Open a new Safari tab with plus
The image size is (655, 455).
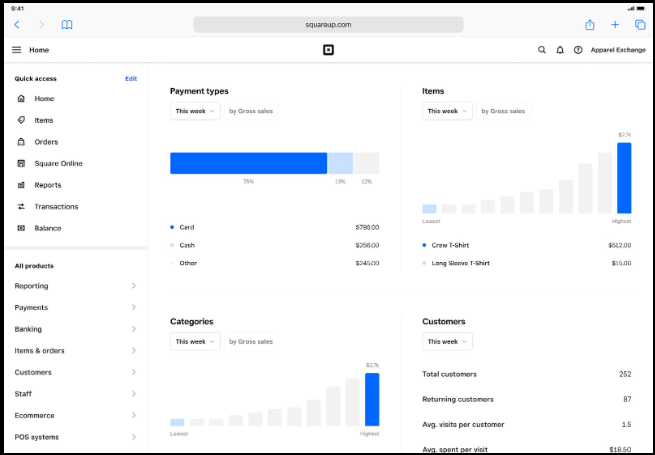615,25
